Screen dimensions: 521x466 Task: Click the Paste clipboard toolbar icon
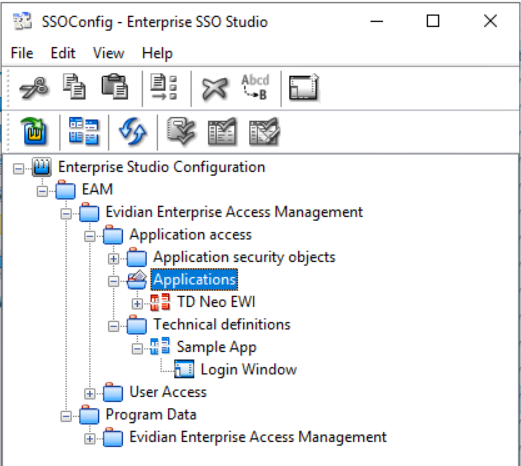pos(115,87)
